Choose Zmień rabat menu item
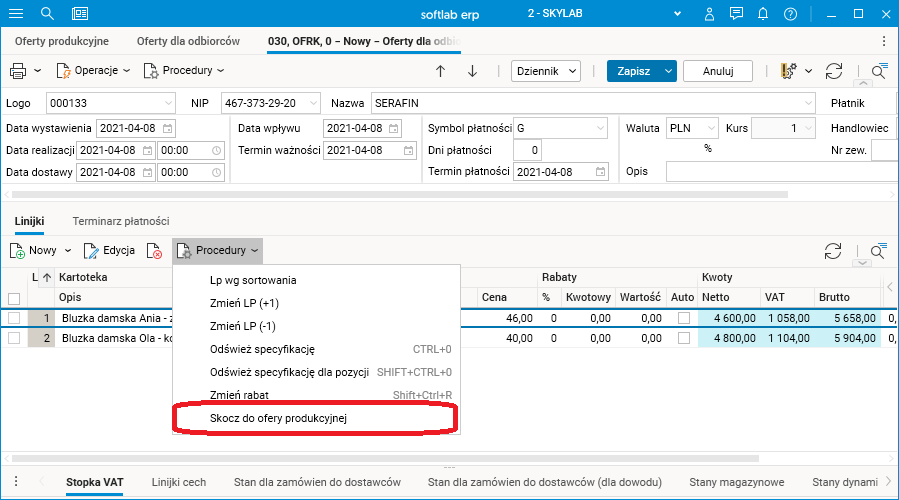The width and height of the screenshot is (899, 500). tap(316, 395)
